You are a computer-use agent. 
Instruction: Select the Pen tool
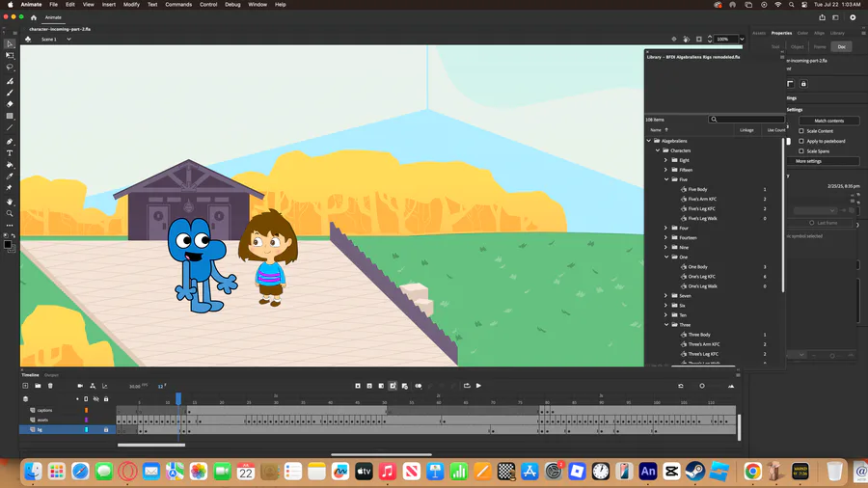pyautogui.click(x=10, y=142)
